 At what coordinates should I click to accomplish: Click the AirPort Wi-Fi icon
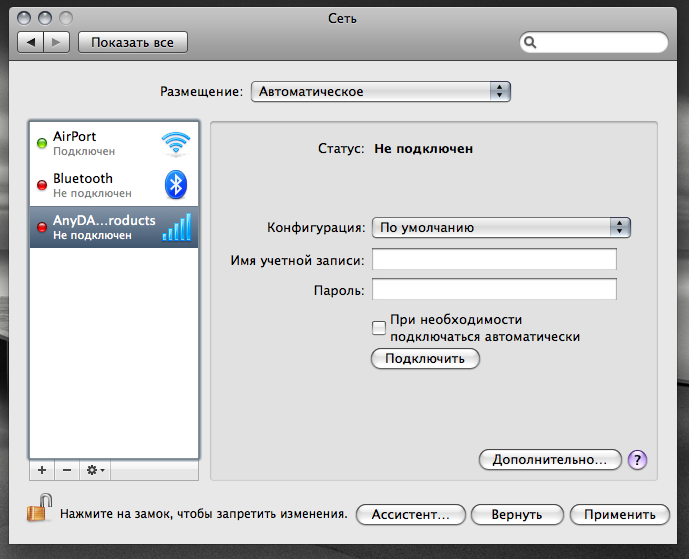[x=176, y=144]
